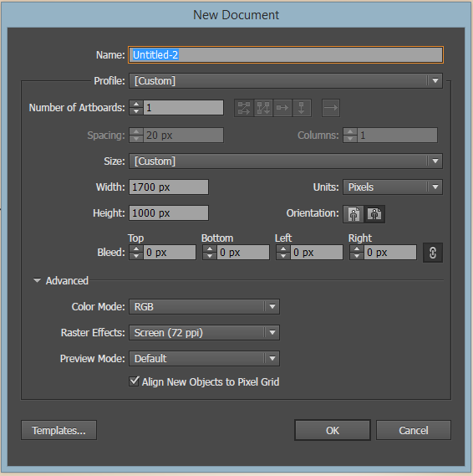
Task: Increase Top bleed with up arrow
Action: pos(136,249)
